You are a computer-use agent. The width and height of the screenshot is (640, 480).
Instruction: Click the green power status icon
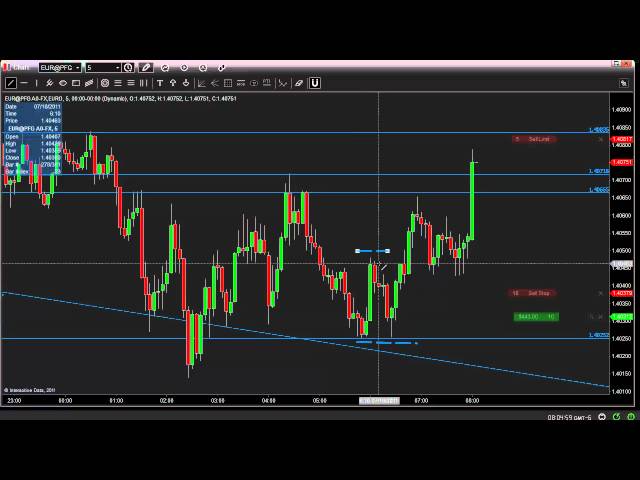631,417
